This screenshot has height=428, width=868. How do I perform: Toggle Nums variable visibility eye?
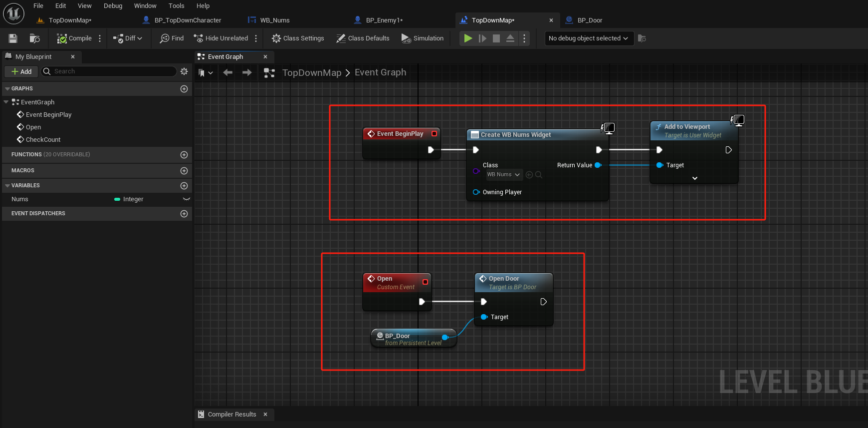187,199
